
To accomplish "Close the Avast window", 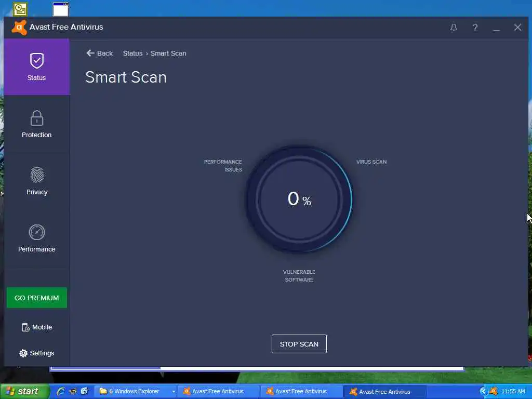I will point(517,27).
